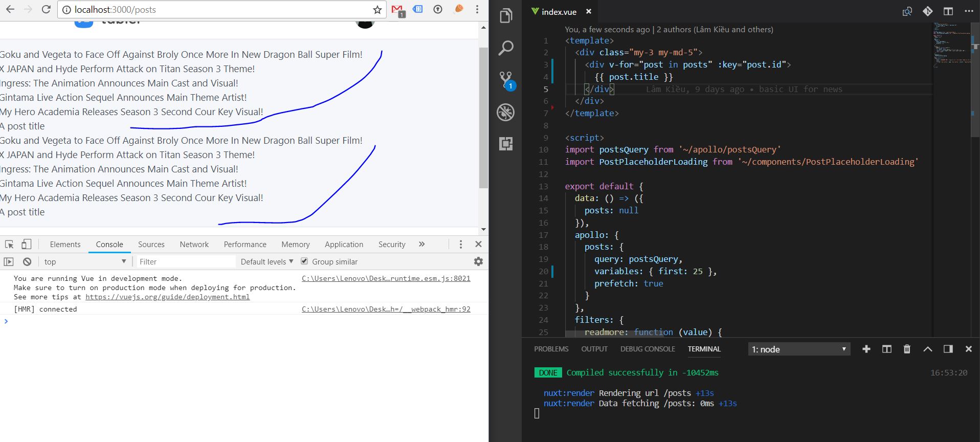Kill terminal with the trash icon
Screen dimensions: 980x442
907,349
